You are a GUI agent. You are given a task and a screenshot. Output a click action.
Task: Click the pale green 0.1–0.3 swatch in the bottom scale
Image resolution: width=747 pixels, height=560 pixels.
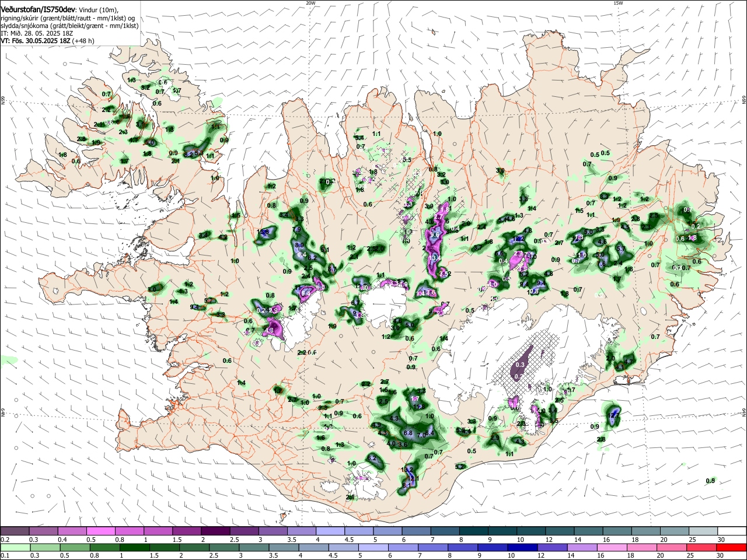pos(15,547)
